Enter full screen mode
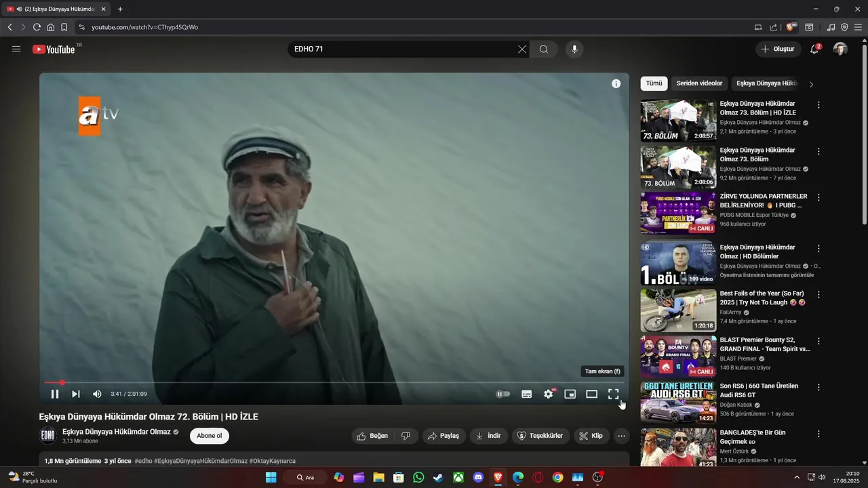The width and height of the screenshot is (868, 488). (x=614, y=394)
